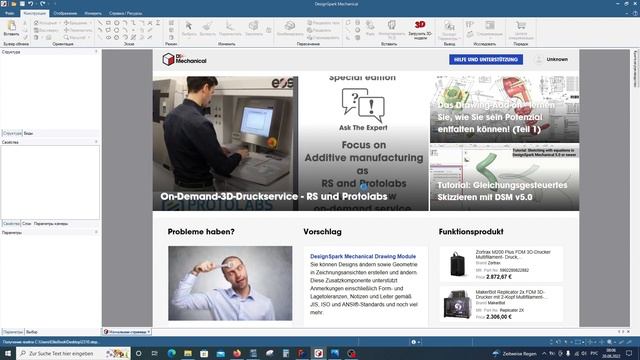Image resolution: width=640 pixels, height=360 pixels.
Task: Click the Windows Start button
Action: point(8,353)
